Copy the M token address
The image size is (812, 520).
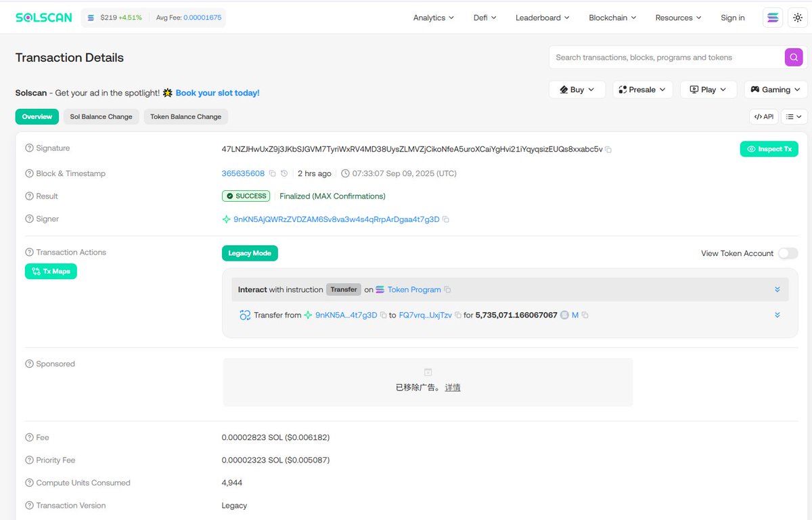click(585, 316)
